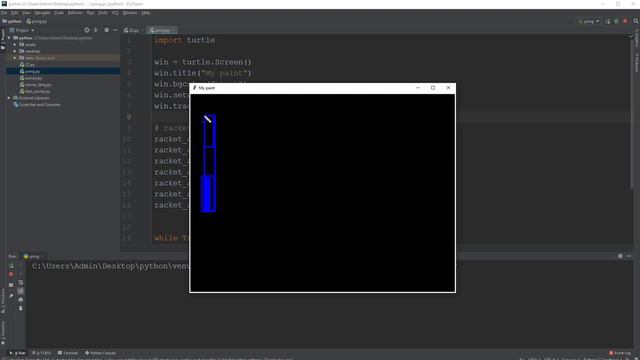
Task: Click the print icon in Run panel
Action: coord(20,300)
